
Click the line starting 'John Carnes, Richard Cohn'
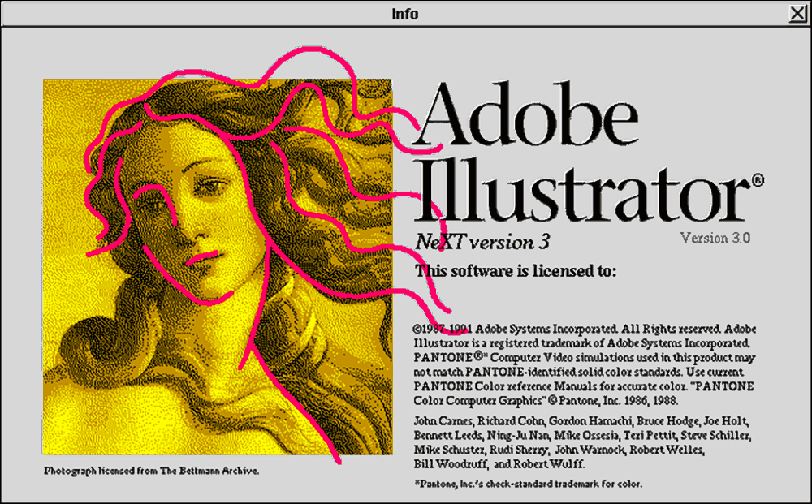point(581,421)
